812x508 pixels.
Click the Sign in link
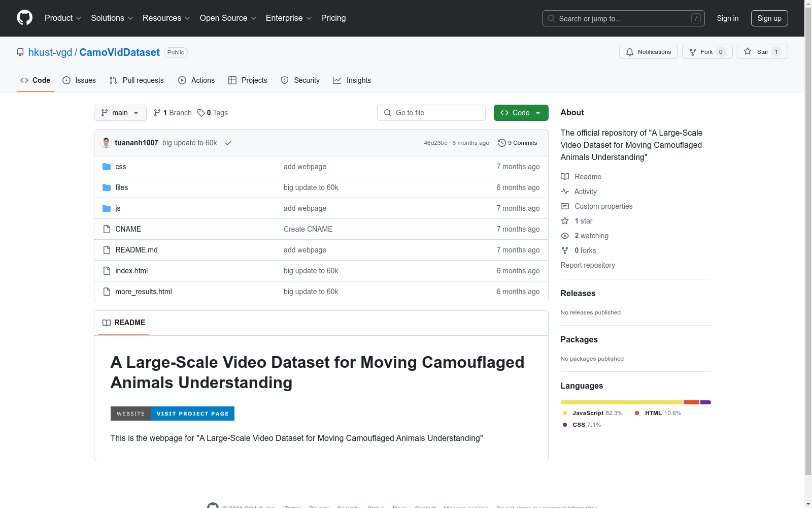[x=728, y=18]
